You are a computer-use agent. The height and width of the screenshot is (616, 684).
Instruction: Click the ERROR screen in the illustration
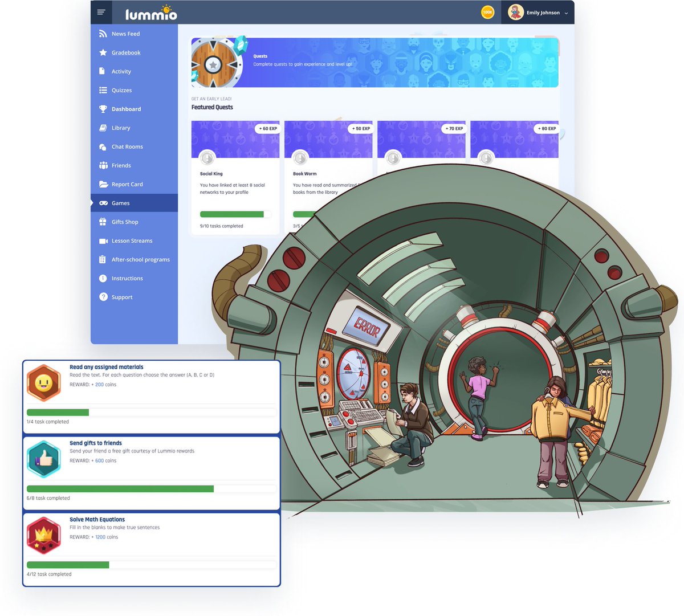pyautogui.click(x=366, y=327)
